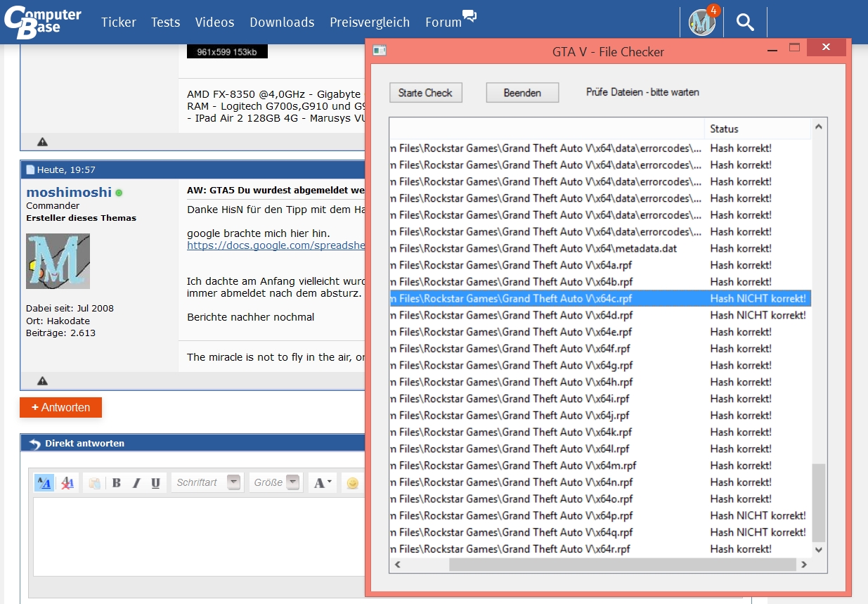This screenshot has width=868, height=604.
Task: Open the ComputerBase logo home link
Action: click(42, 21)
